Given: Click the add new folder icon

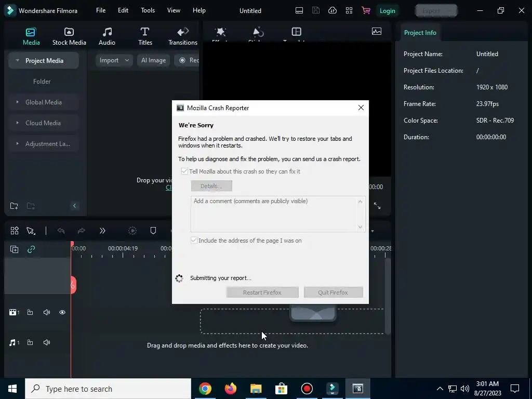Looking at the screenshot, I should [x=14, y=206].
